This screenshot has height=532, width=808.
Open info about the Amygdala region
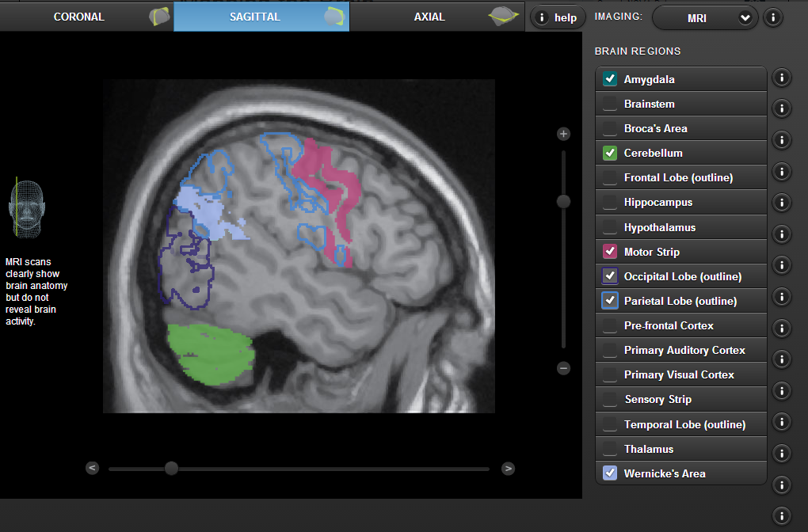(781, 78)
